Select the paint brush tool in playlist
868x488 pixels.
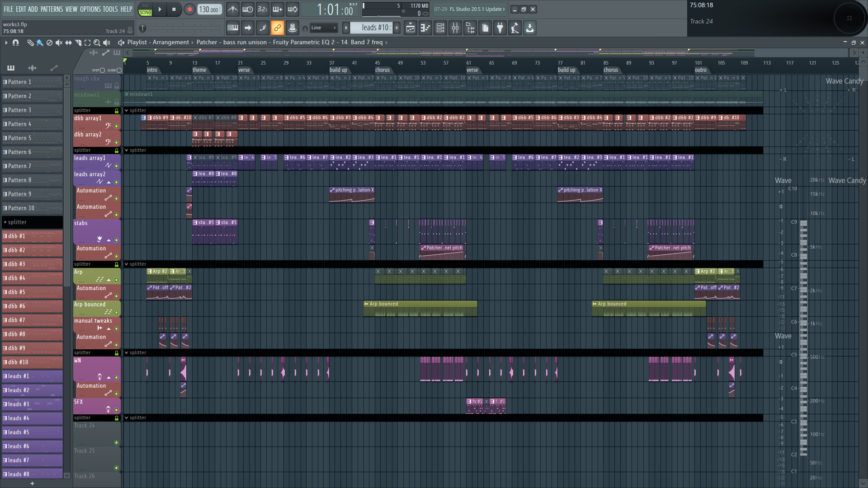40,42
